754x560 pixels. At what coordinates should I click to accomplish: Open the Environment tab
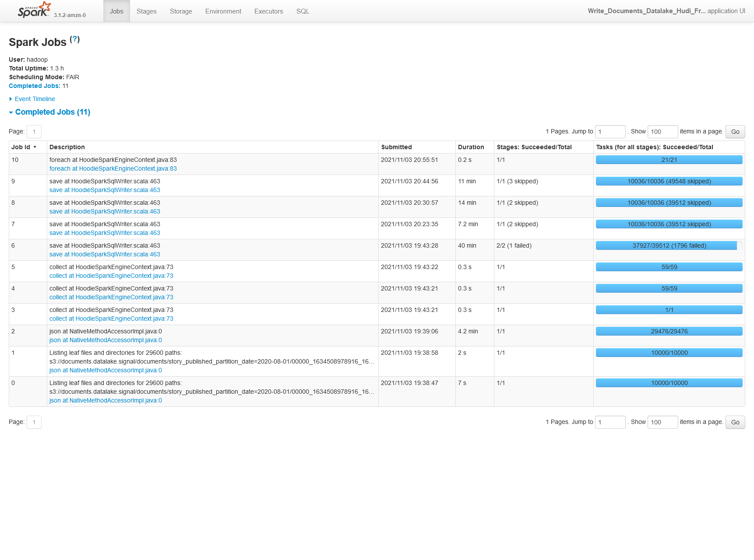[223, 11]
